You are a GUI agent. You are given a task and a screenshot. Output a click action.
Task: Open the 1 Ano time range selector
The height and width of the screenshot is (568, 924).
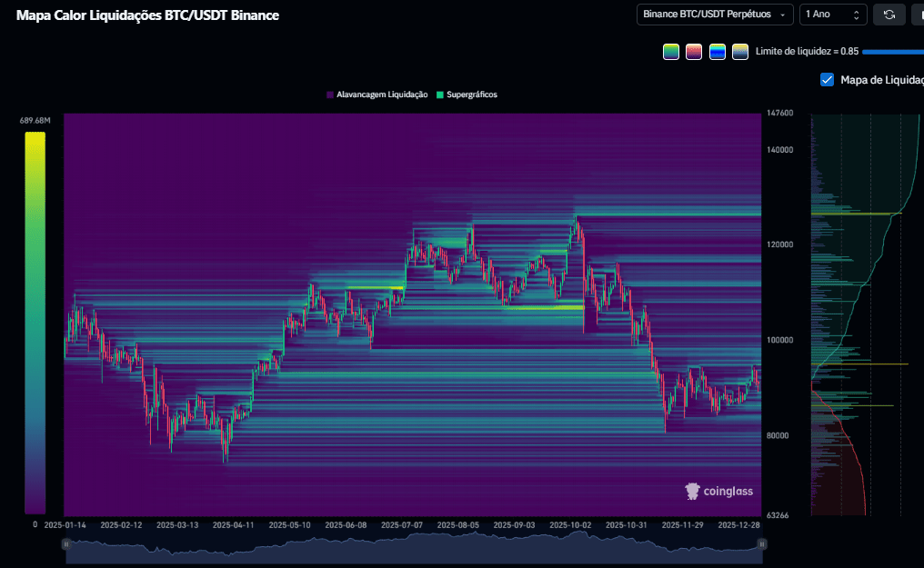click(831, 15)
